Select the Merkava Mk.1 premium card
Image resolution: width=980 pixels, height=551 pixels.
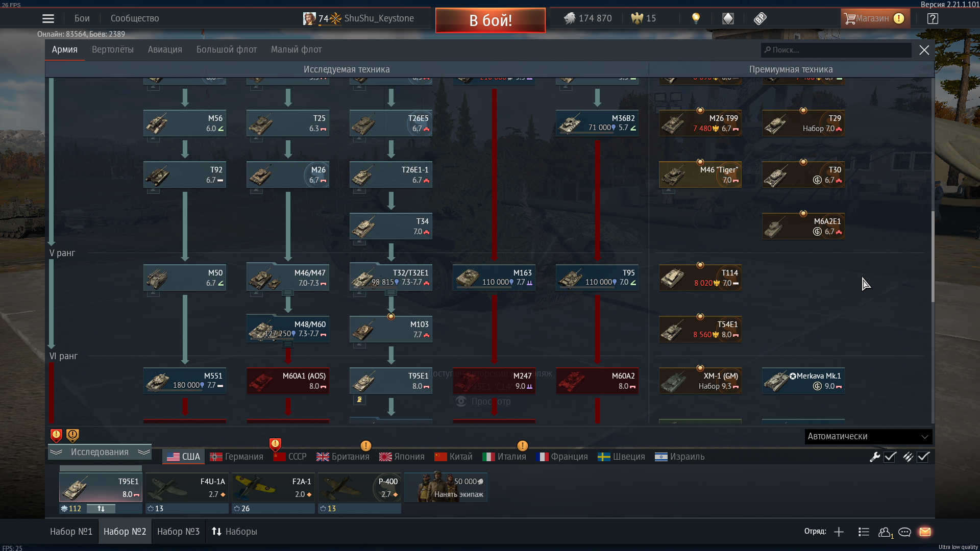click(x=803, y=381)
